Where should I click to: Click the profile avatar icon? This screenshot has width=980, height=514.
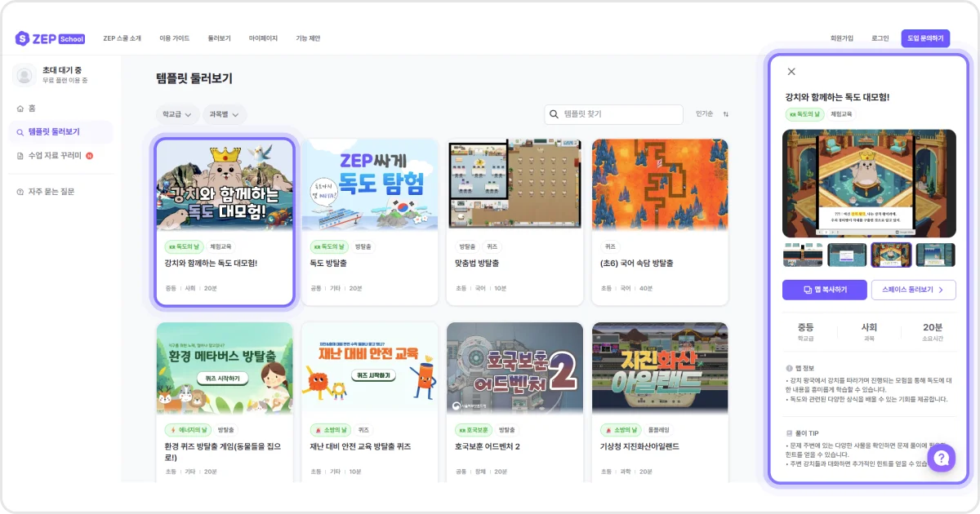tap(25, 73)
